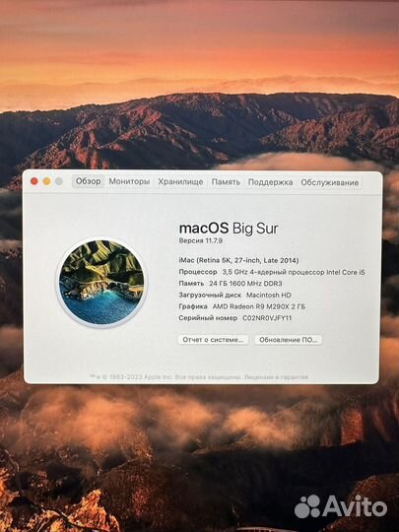Go to the Память tab
The width and height of the screenshot is (399, 532).
226,182
